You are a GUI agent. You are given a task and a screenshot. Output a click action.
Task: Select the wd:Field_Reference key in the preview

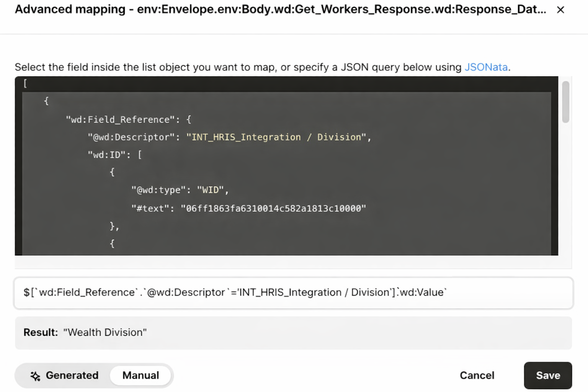point(119,119)
